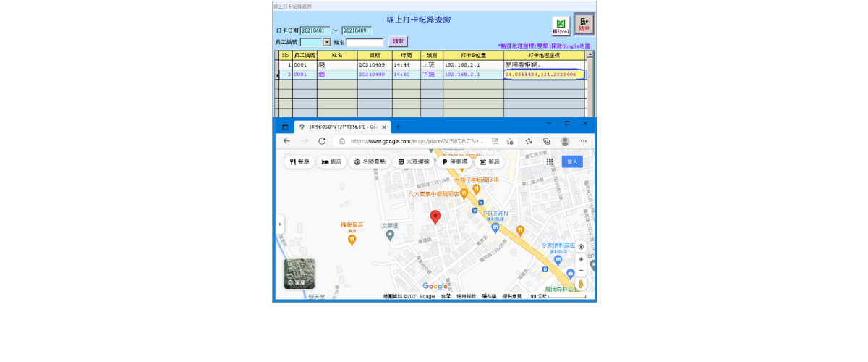Select the 上班 category cell

click(431, 64)
